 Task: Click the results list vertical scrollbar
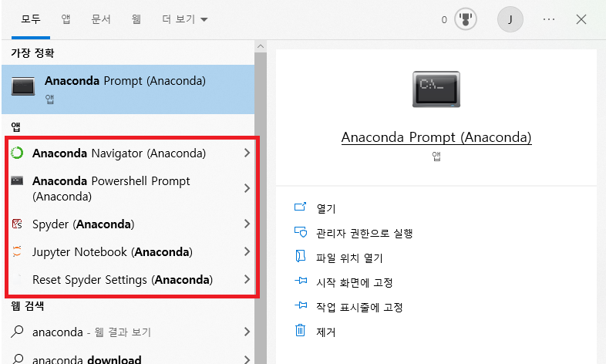pos(261,208)
